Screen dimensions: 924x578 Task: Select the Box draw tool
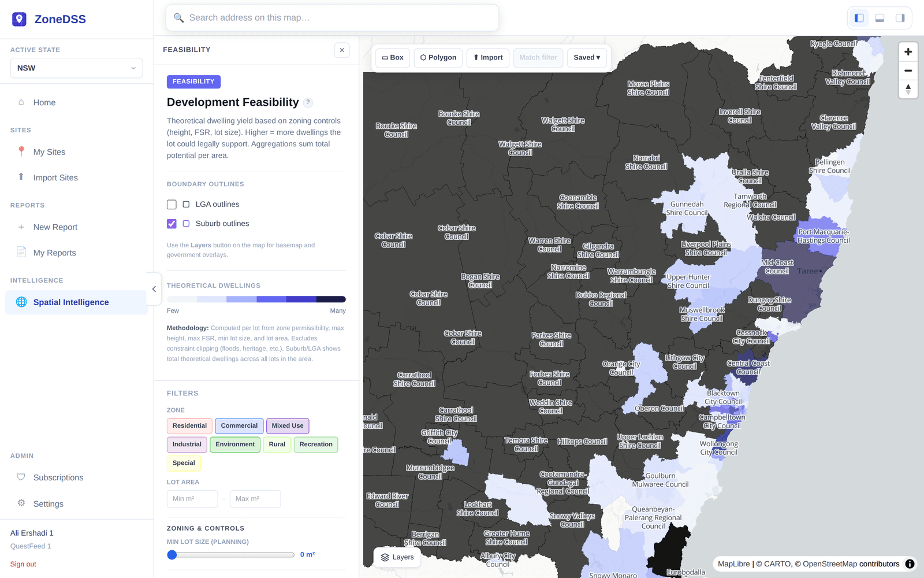pos(393,58)
